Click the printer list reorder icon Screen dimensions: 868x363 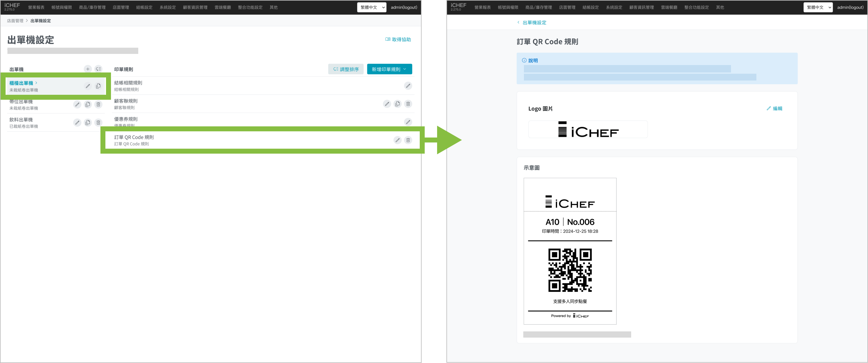pyautogui.click(x=98, y=69)
